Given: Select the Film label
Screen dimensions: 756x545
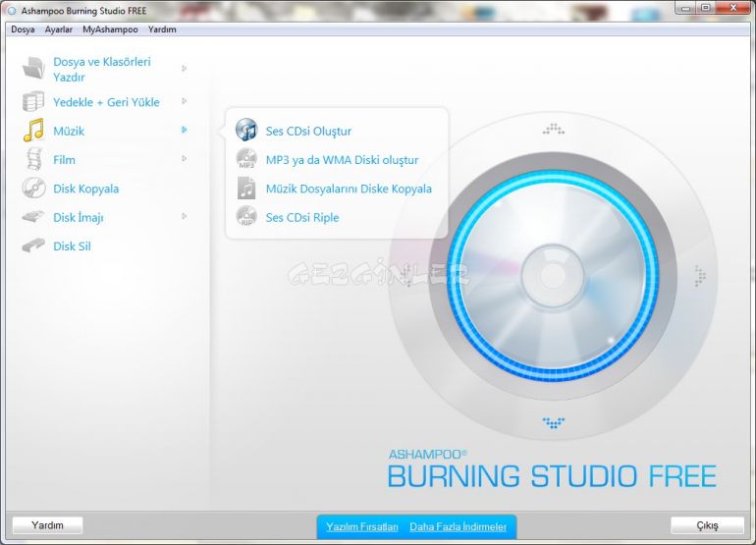Looking at the screenshot, I should pos(64,160).
